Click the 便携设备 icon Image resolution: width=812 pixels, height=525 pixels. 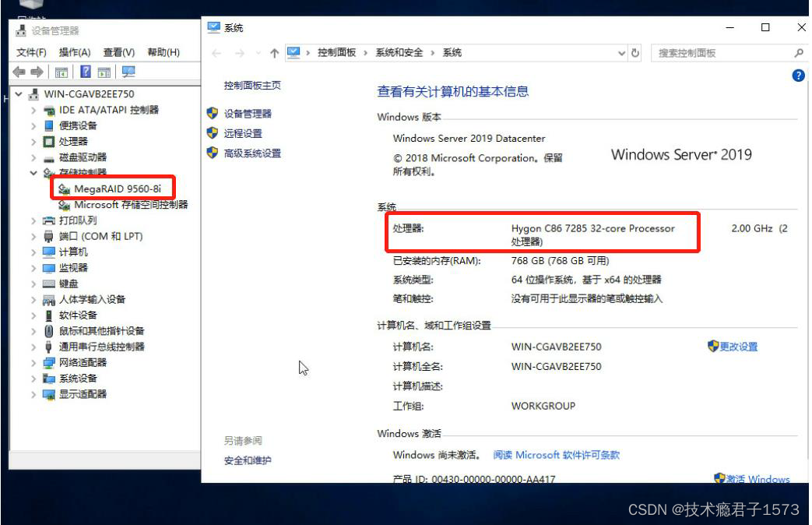tap(49, 126)
